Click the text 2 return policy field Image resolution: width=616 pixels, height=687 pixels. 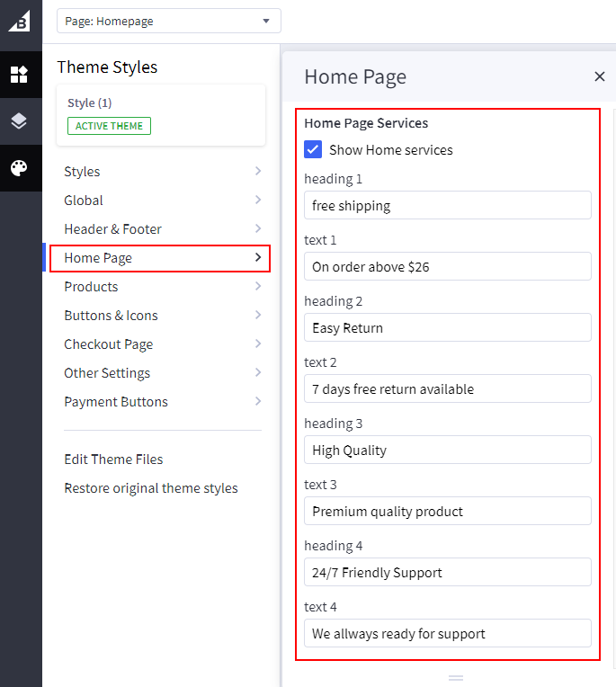[x=447, y=389]
